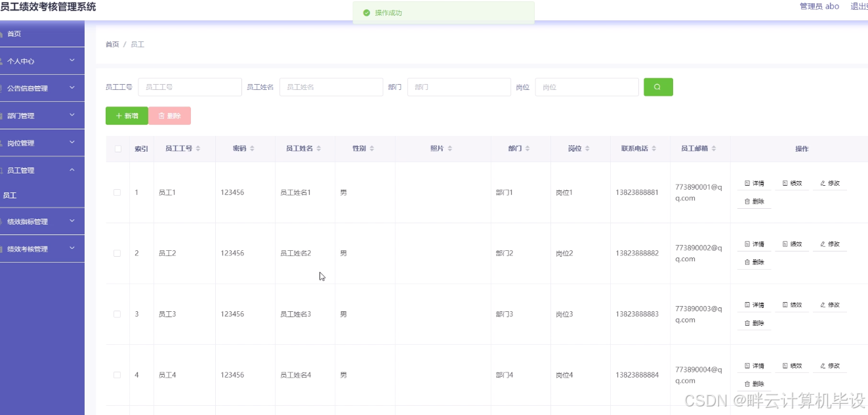Click 绩效 icon for 员工2
This screenshot has height=415, width=868.
pyautogui.click(x=792, y=244)
